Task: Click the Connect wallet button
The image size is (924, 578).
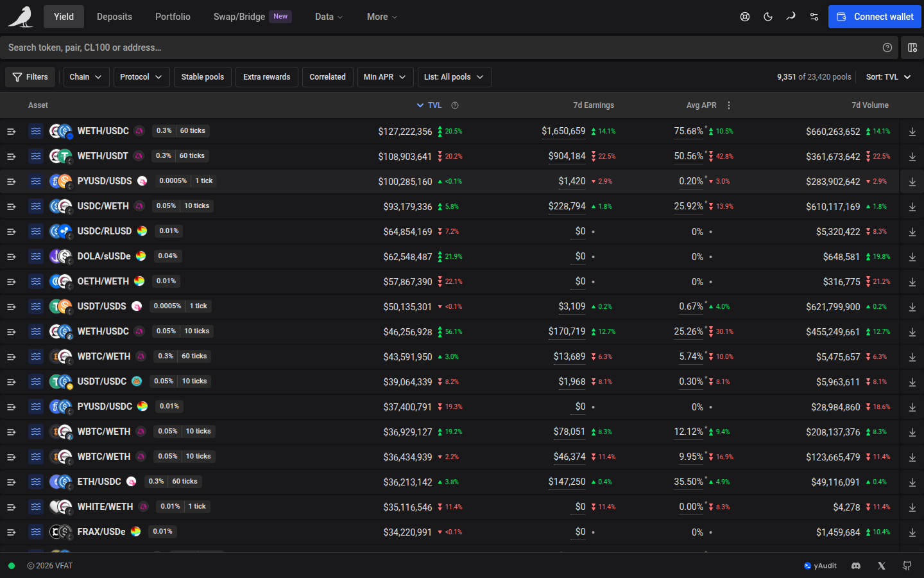Action: 875,17
